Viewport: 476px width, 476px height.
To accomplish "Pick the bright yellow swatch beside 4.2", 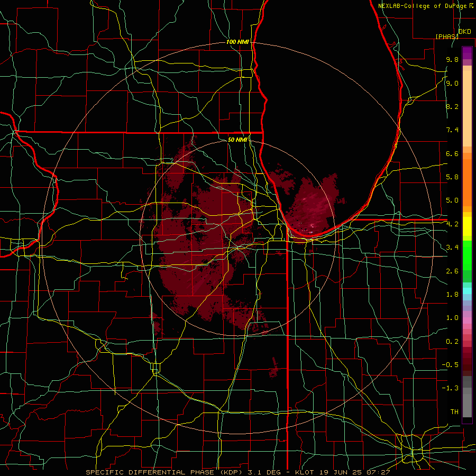I will [x=467, y=226].
